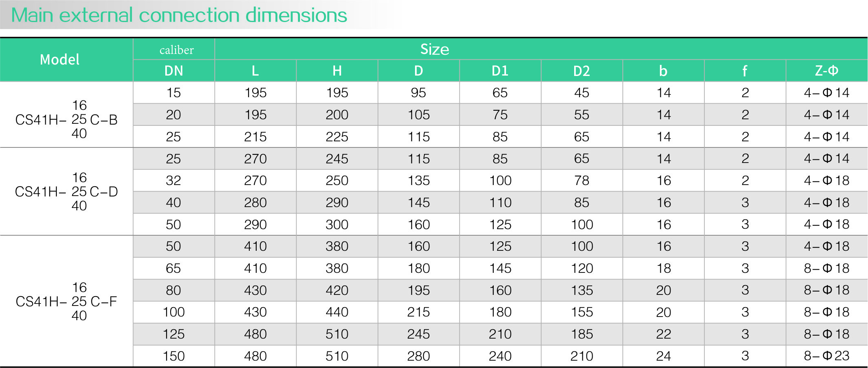
Task: Click the DN column header
Action: click(173, 71)
